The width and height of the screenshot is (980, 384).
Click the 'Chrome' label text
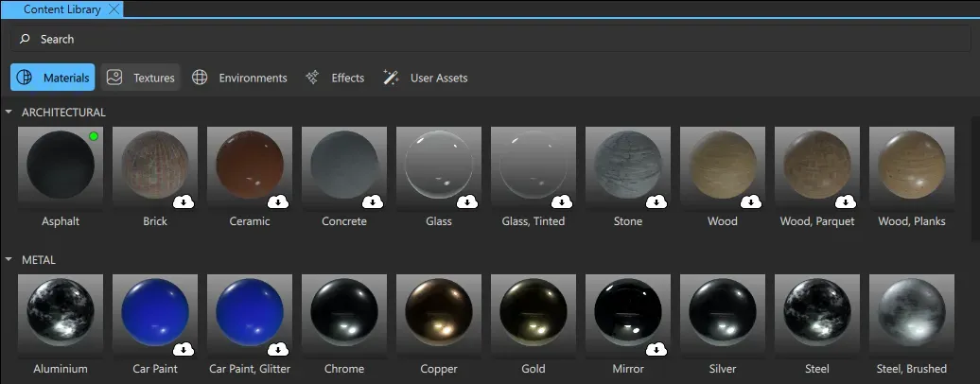[344, 368]
